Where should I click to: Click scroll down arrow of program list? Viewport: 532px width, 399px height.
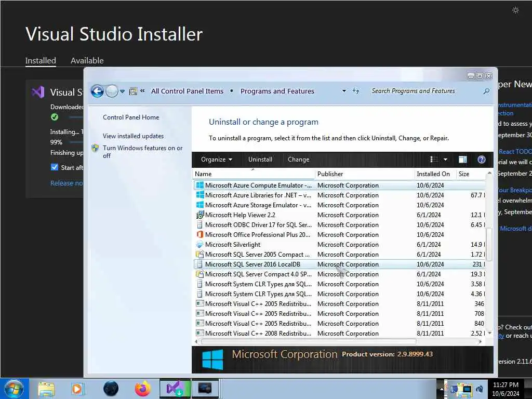(x=489, y=333)
